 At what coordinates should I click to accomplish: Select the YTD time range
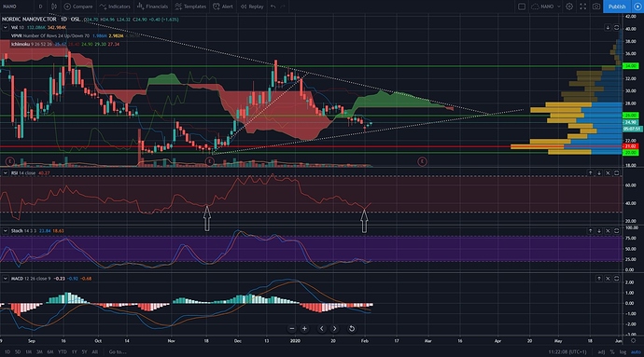62,351
